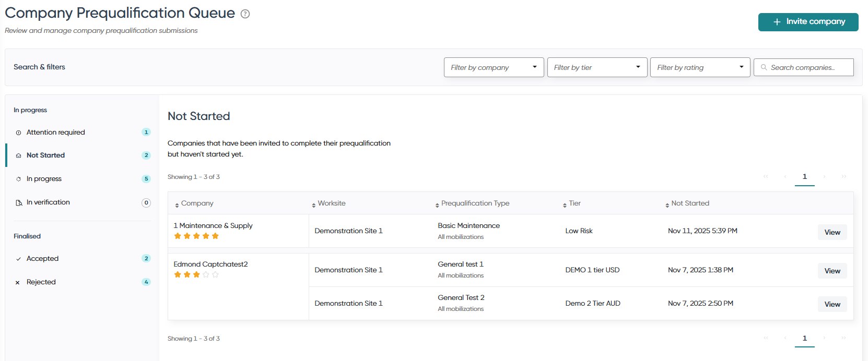
Task: Click the star rating of Edmond Captchatest2
Action: (196, 274)
